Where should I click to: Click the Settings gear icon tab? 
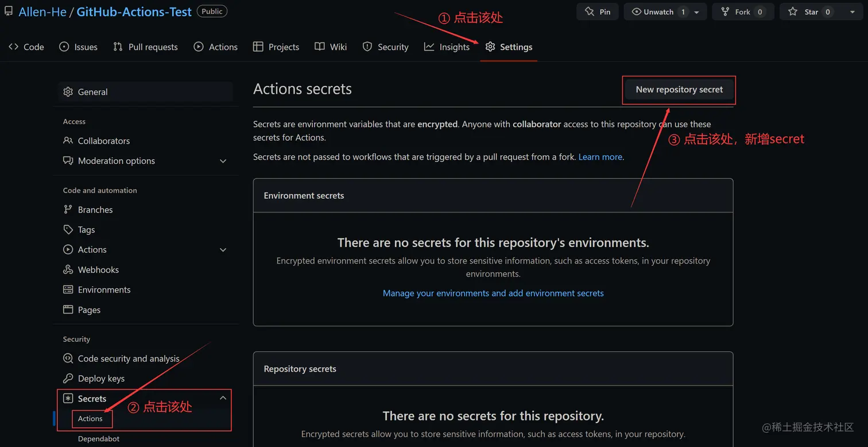[490, 47]
